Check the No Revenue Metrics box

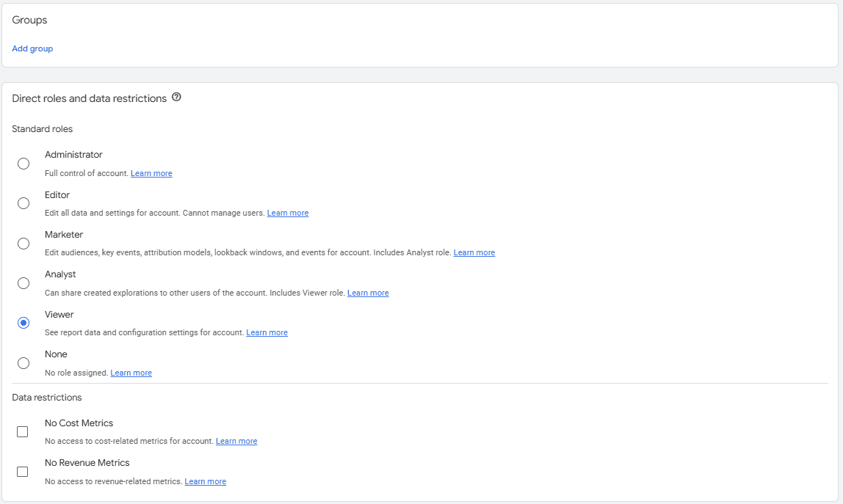pyautogui.click(x=23, y=472)
